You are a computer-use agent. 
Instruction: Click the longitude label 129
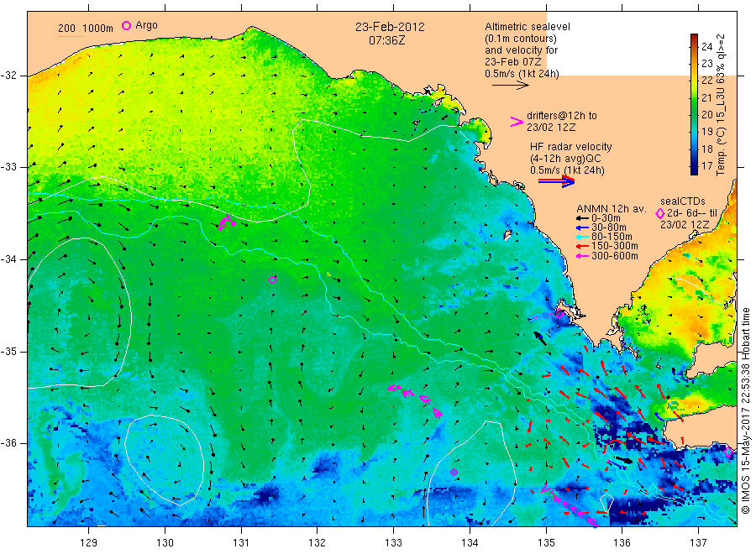[89, 543]
